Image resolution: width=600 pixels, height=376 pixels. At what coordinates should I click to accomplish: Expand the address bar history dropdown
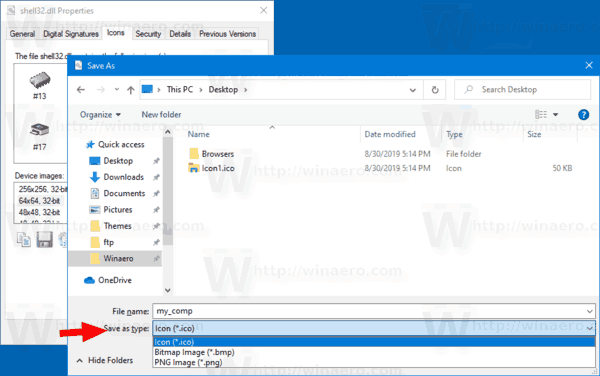(x=413, y=90)
